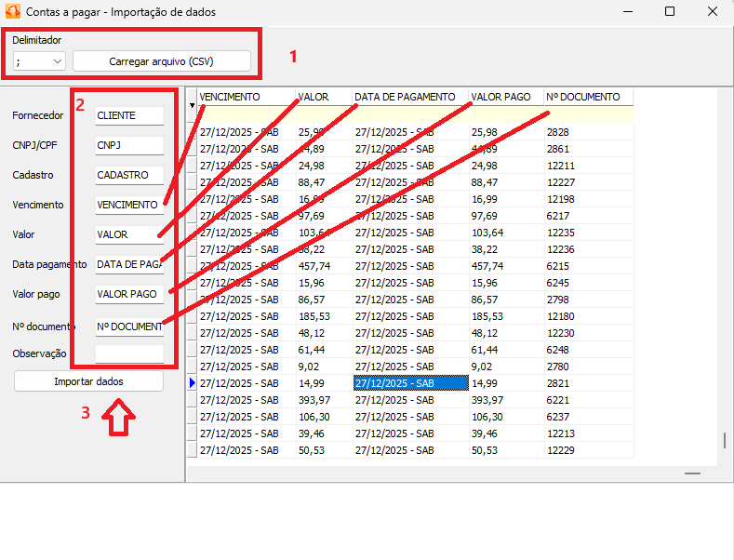This screenshot has height=560, width=734.
Task: Click the app icon in title bar
Action: point(13,12)
